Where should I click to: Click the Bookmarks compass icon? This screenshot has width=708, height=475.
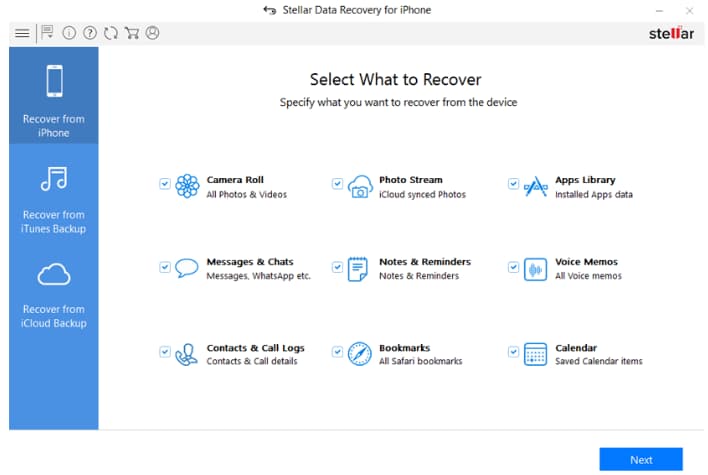360,354
